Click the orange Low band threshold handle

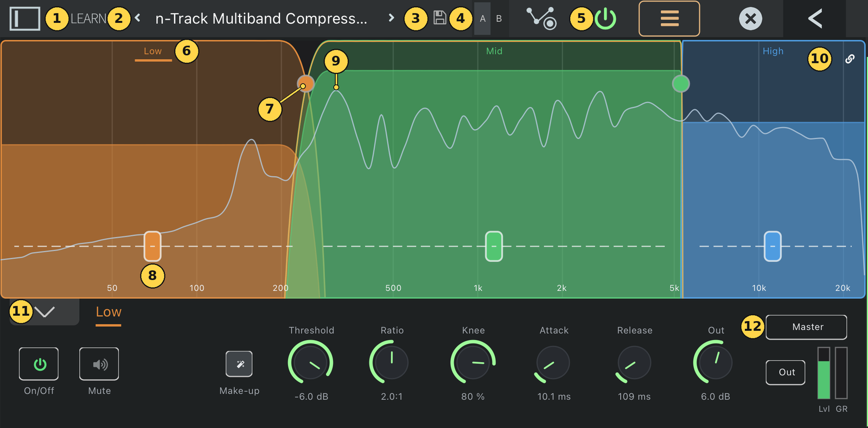coord(152,246)
